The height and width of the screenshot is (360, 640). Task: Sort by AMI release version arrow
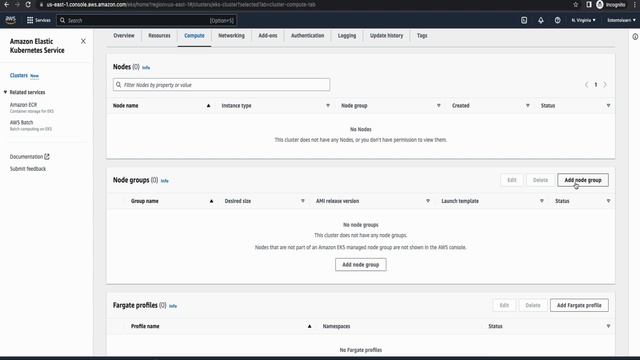tap(428, 201)
